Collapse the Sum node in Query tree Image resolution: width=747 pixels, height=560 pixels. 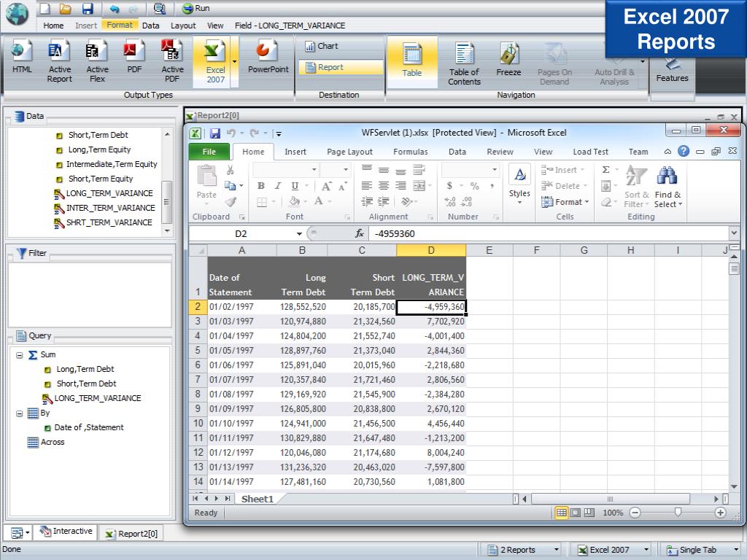(20, 355)
